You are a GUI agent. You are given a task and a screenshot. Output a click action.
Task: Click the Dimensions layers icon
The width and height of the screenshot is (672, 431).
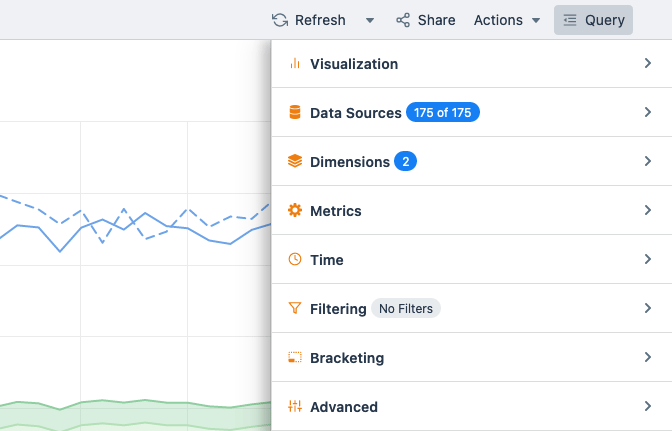coord(294,161)
